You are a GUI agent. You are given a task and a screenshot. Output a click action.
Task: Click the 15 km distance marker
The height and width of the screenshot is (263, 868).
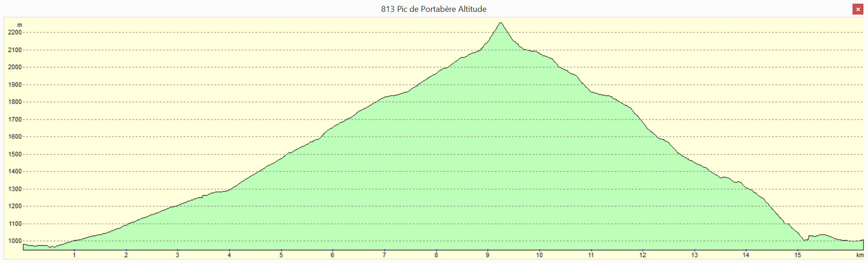coord(798,255)
